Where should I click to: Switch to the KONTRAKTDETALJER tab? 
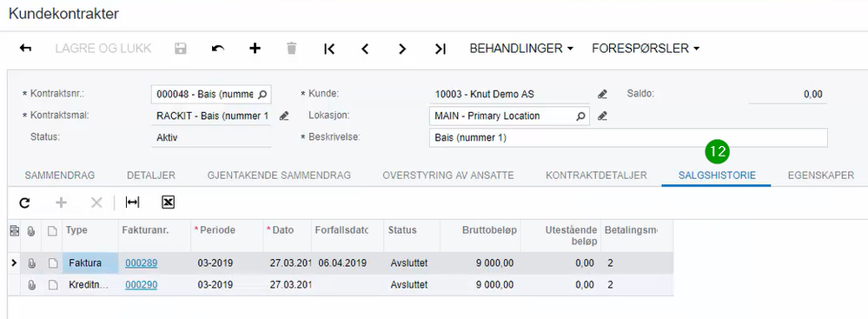(x=596, y=176)
